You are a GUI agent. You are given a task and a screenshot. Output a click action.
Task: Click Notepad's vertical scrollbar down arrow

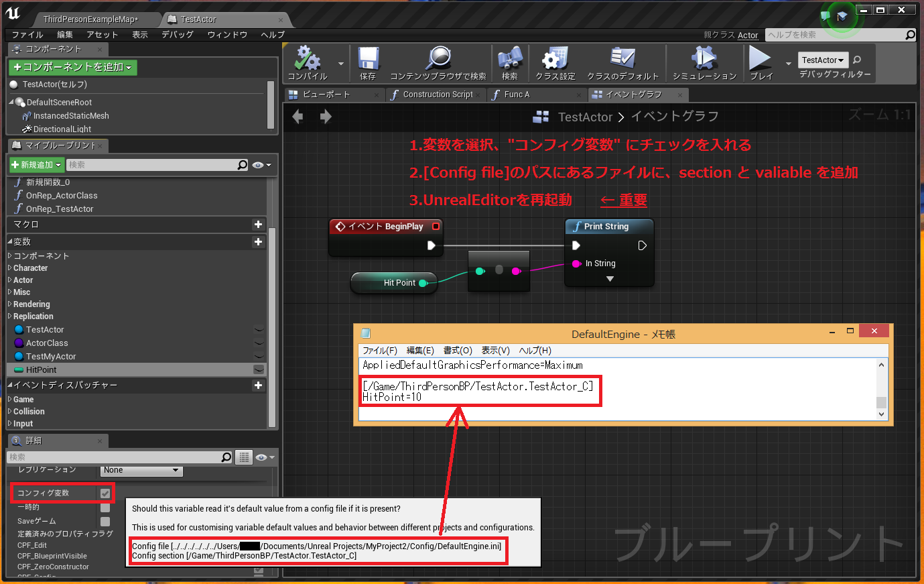(881, 414)
